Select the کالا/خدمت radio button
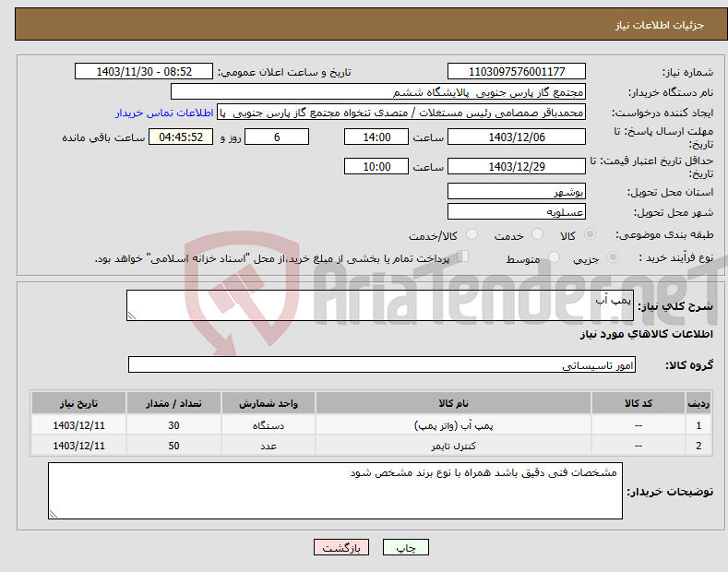 471,234
